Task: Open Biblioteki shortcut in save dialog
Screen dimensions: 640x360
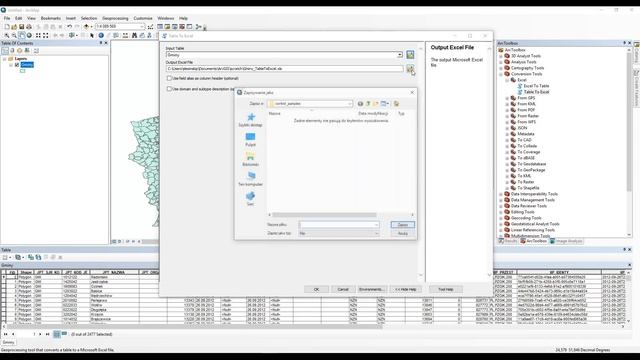Action: coord(250,159)
